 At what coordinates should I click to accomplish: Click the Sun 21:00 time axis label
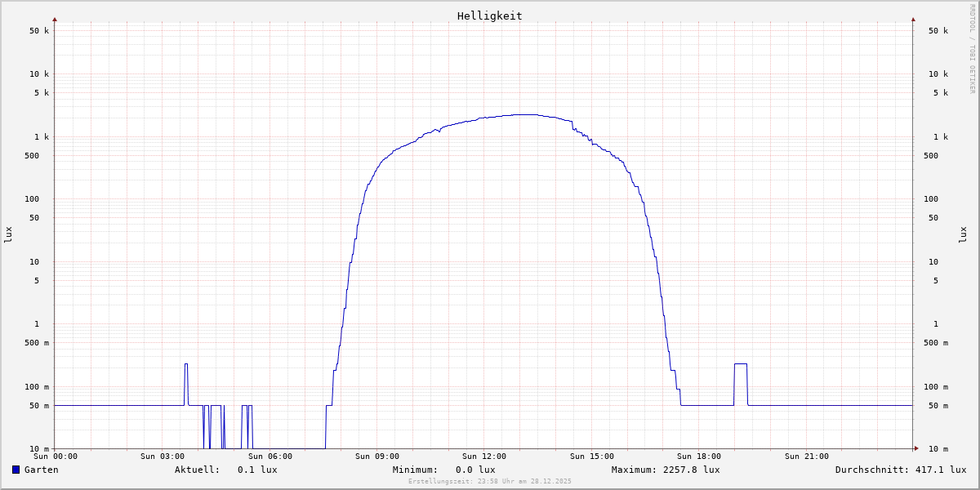(x=806, y=457)
